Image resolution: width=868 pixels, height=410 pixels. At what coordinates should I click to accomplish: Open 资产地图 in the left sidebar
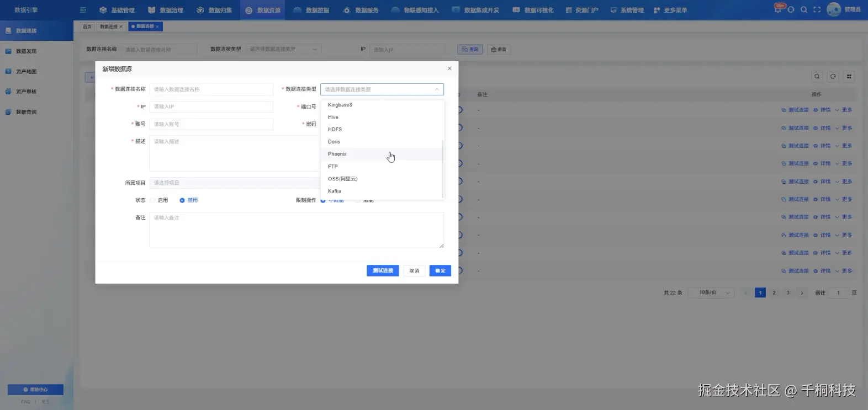coord(36,71)
